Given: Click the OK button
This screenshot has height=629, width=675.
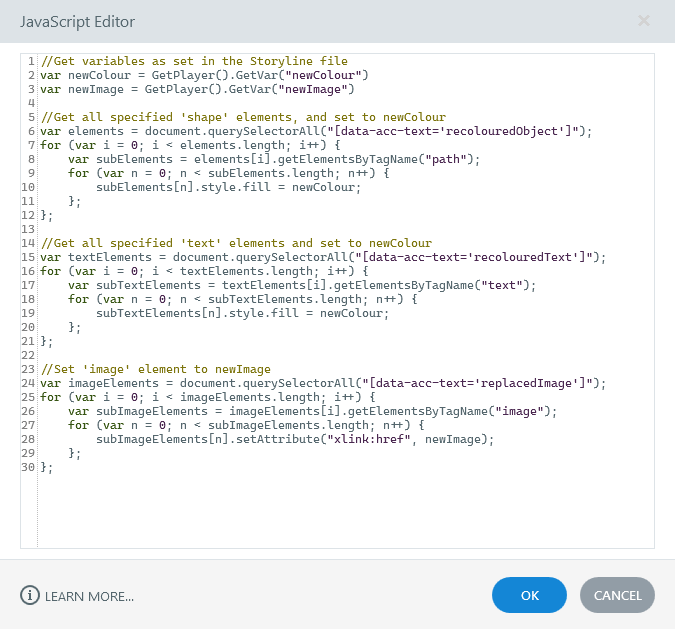Looking at the screenshot, I should (529, 595).
